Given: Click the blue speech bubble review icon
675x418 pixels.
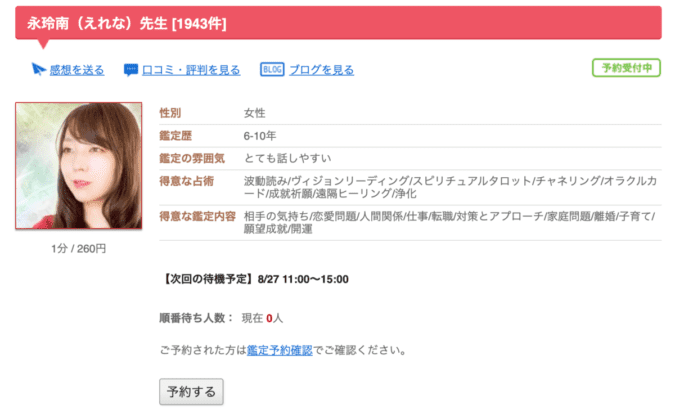Looking at the screenshot, I should click(130, 70).
